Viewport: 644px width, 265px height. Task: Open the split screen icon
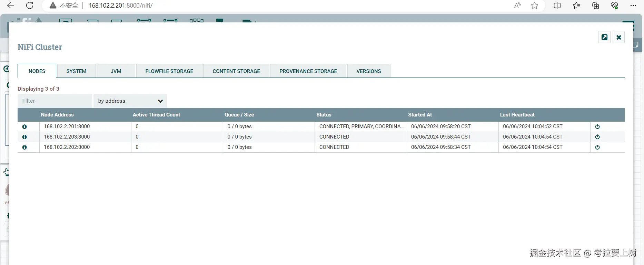coord(557,6)
